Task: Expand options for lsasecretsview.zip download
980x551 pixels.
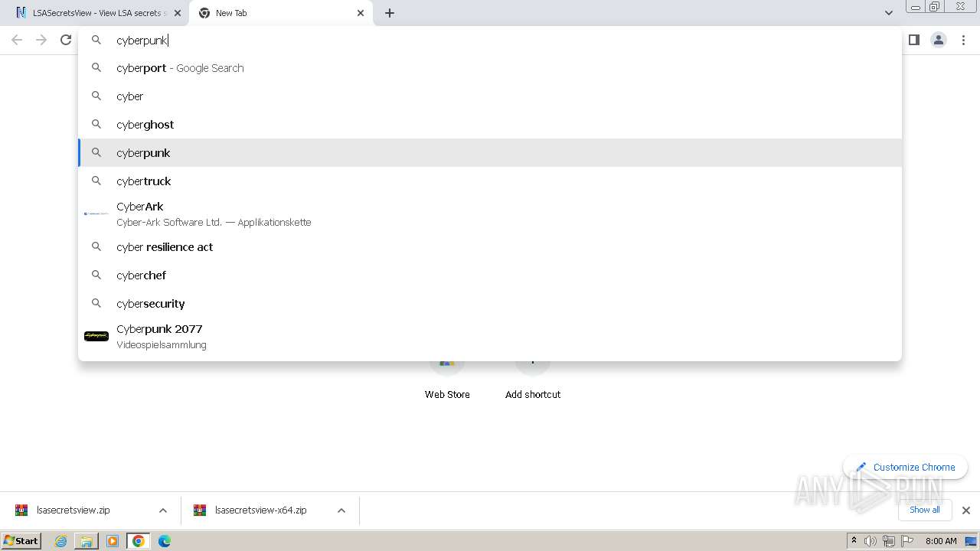Action: pos(163,510)
